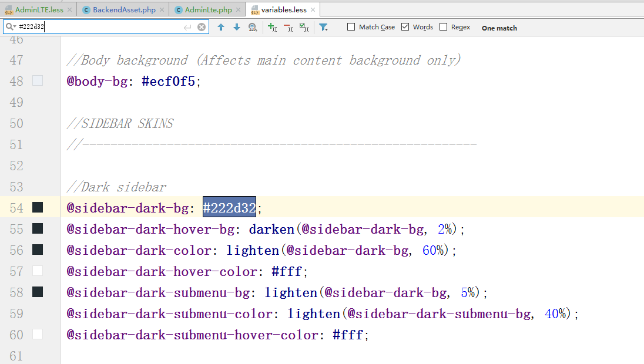Click the new line icon in search field
Image resolution: width=644 pixels, height=364 pixels.
(x=187, y=27)
